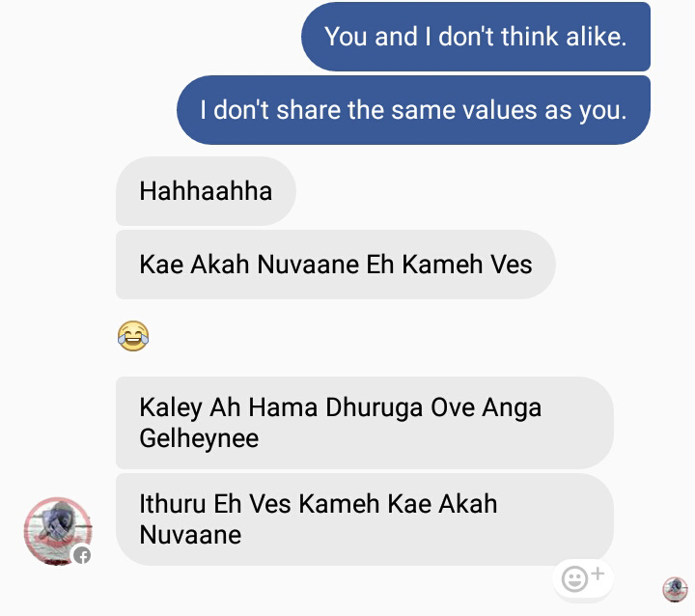Click the plus sign beside the smiley
695x616 pixels.
click(598, 574)
